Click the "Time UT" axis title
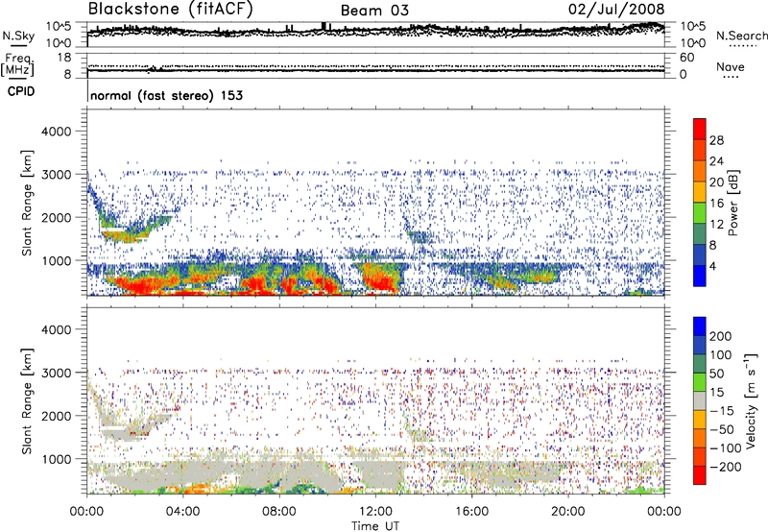This screenshot has height=532, width=768. (x=375, y=526)
